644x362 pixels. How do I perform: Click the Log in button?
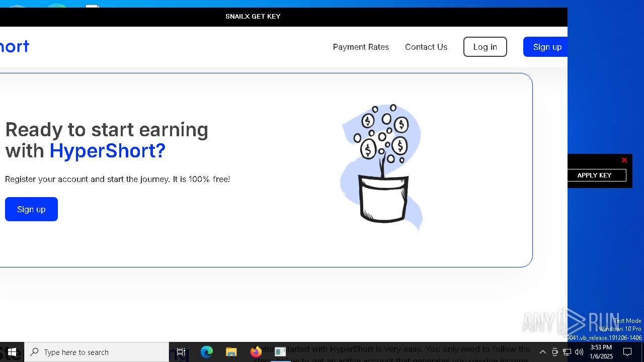point(485,47)
